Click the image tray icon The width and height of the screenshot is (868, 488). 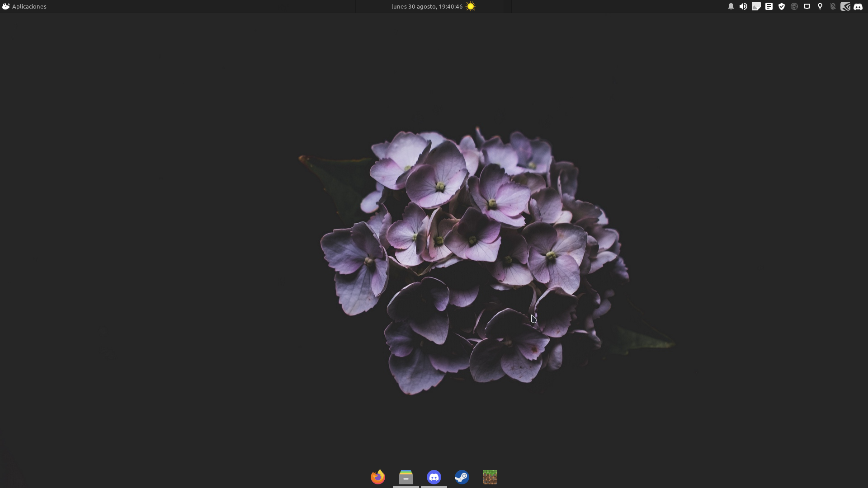(756, 6)
